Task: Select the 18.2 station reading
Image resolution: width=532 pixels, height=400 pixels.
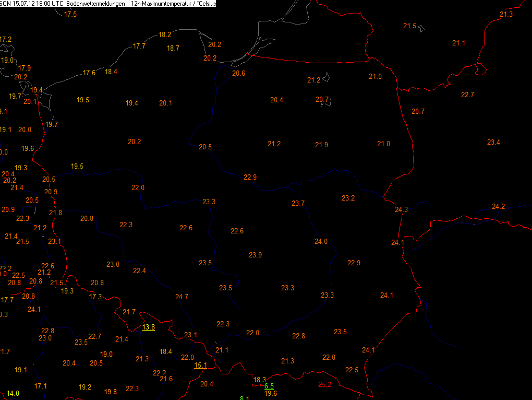Action: click(x=164, y=34)
